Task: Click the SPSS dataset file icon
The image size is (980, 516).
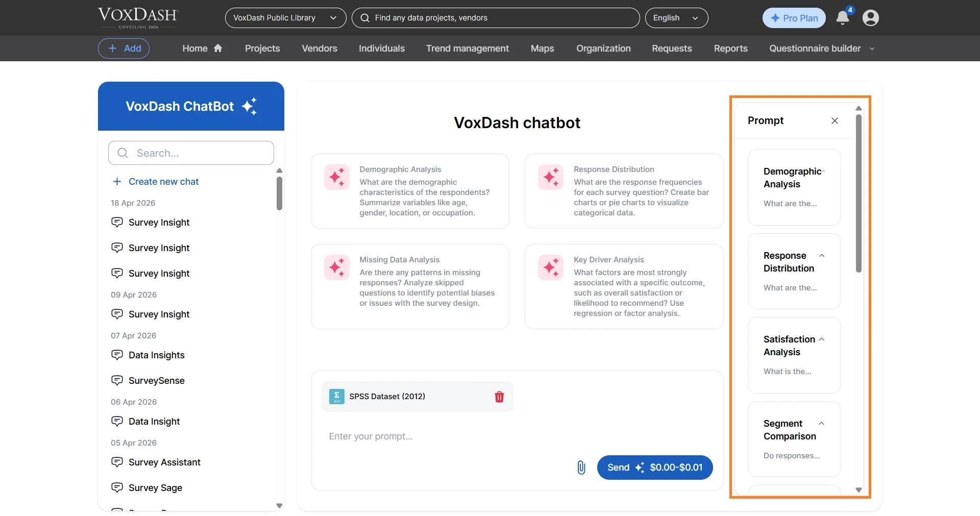Action: (x=337, y=397)
